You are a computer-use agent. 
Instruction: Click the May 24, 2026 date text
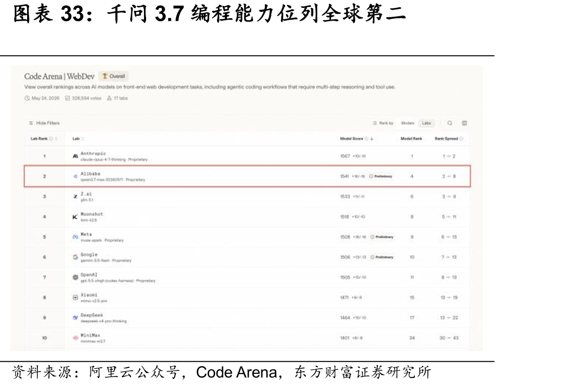(x=45, y=98)
